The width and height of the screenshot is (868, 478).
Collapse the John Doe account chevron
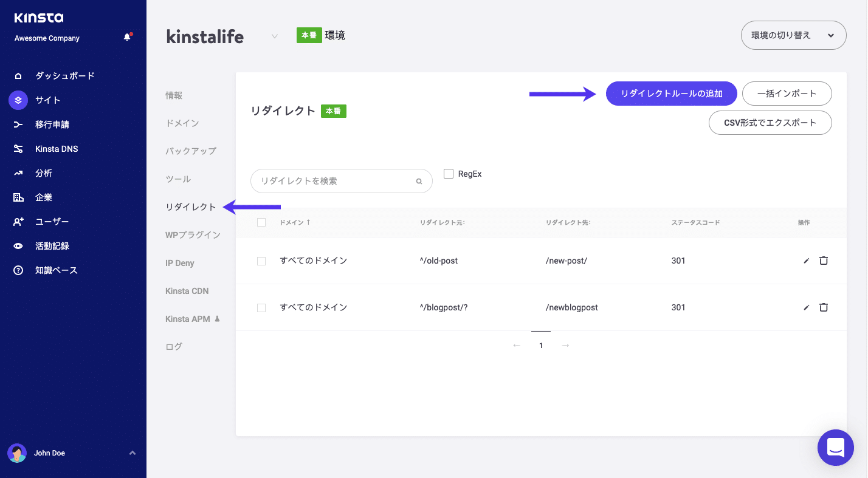(133, 452)
